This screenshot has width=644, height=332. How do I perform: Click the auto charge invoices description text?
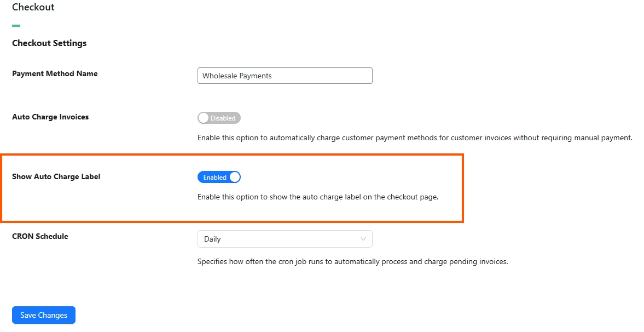click(415, 138)
